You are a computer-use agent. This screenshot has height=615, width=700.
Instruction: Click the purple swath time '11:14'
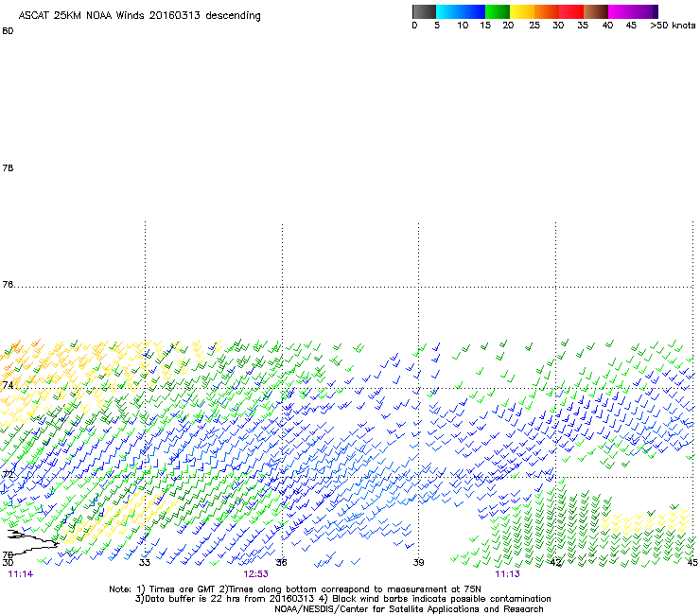pyautogui.click(x=21, y=574)
